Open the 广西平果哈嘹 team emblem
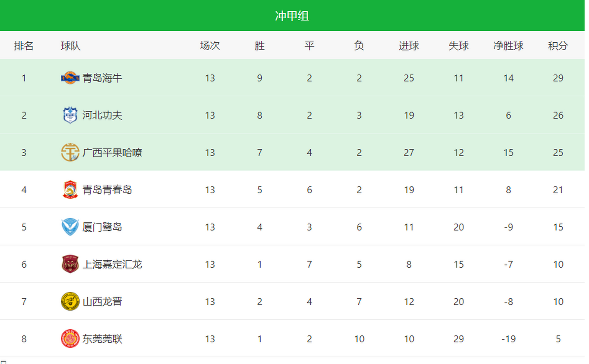This screenshot has height=364, width=589. [70, 152]
